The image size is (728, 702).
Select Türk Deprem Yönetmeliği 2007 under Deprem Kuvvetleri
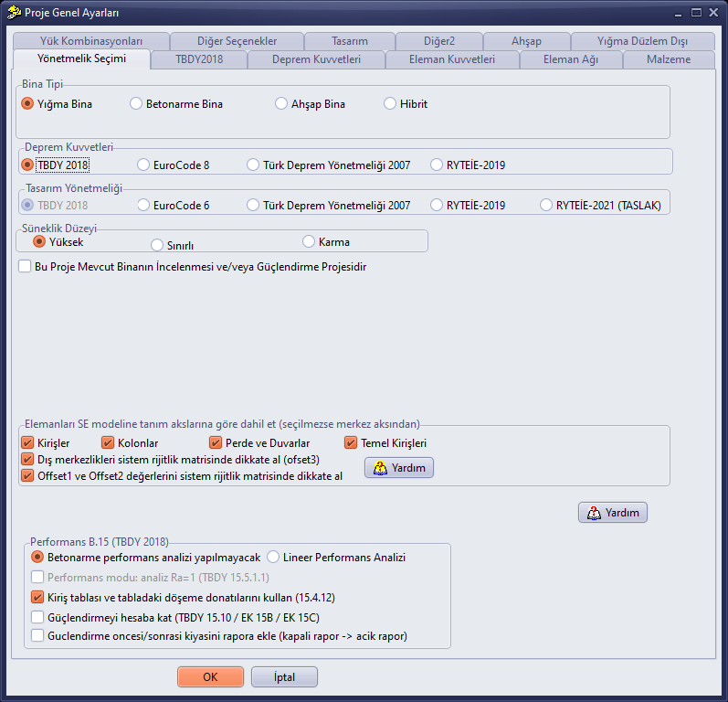pos(328,165)
